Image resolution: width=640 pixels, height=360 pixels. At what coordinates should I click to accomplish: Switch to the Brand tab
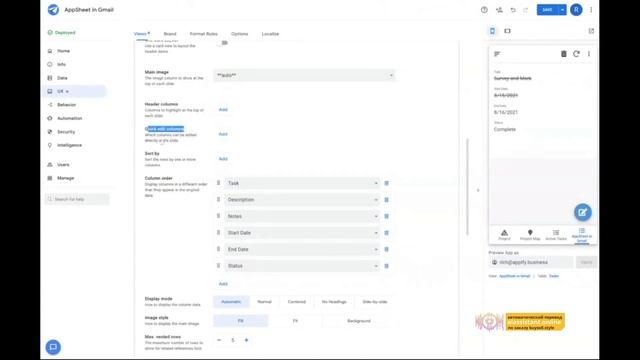[x=170, y=34]
